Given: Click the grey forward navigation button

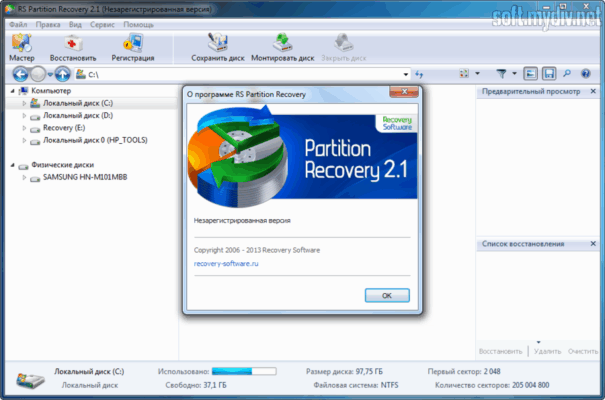Looking at the screenshot, I should point(38,74).
